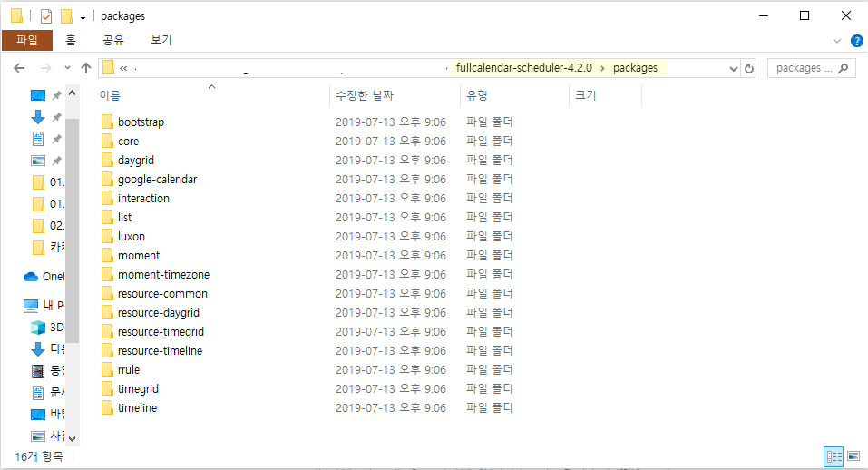Select the monitor icon pinned in the sidebar
The image size is (868, 470).
[x=38, y=95]
